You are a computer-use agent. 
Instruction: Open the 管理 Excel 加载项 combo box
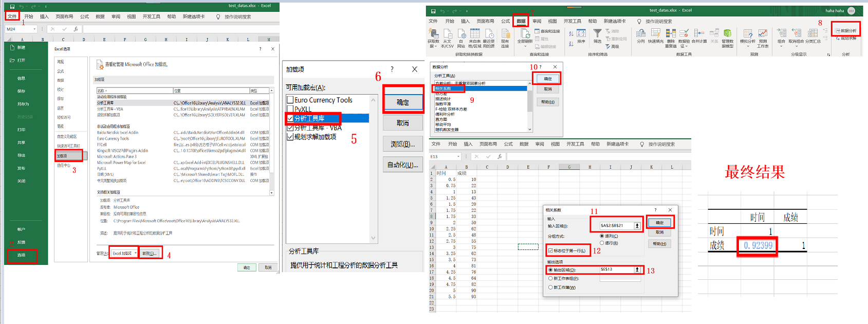coord(124,253)
